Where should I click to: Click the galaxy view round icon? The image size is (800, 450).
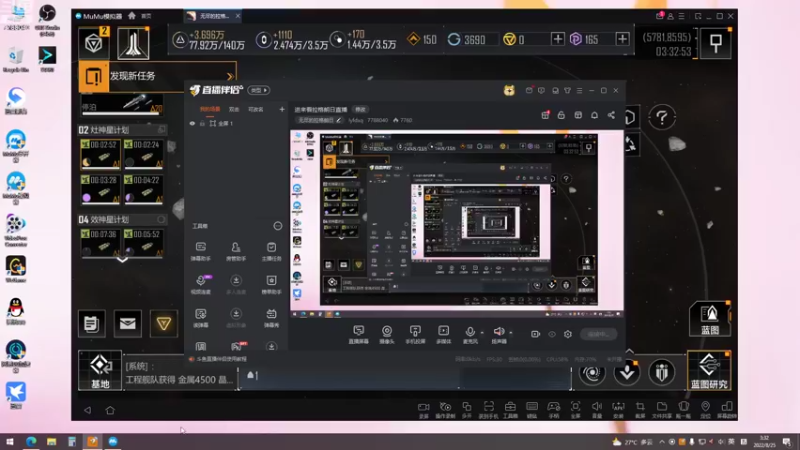592,373
